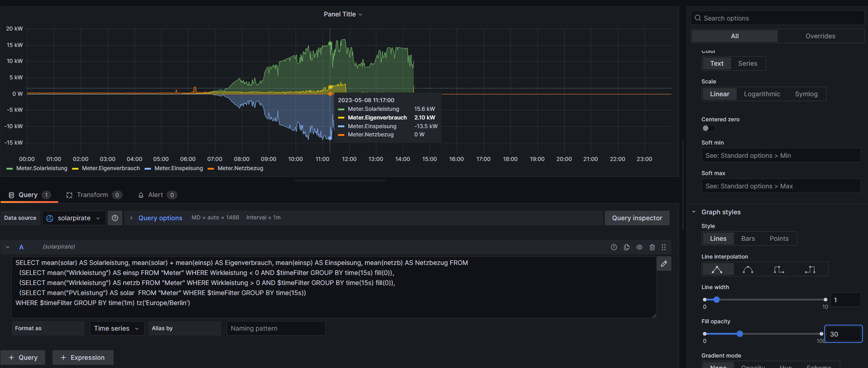Delete query A with the trash icon
This screenshot has height=368, width=868.
coord(652,247)
